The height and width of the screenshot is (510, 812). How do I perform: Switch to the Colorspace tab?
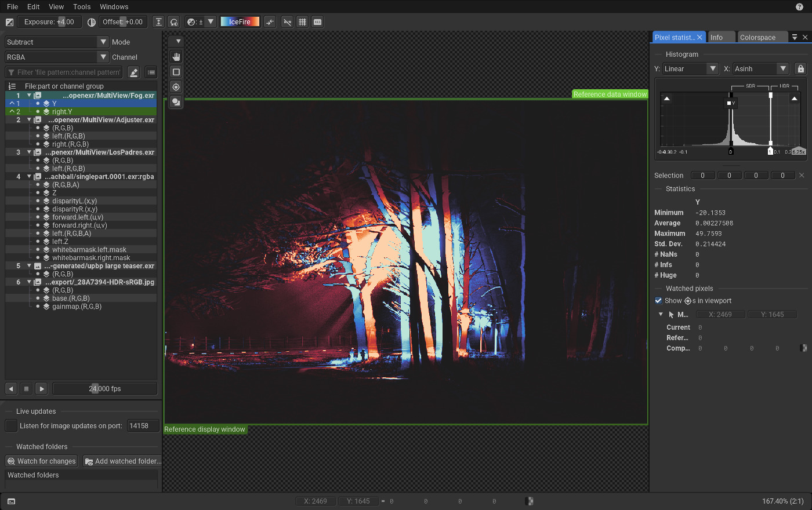pos(762,37)
